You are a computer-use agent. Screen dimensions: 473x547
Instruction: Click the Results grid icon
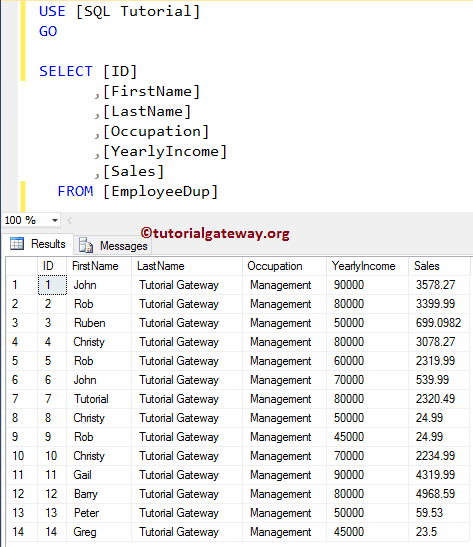pyautogui.click(x=17, y=243)
